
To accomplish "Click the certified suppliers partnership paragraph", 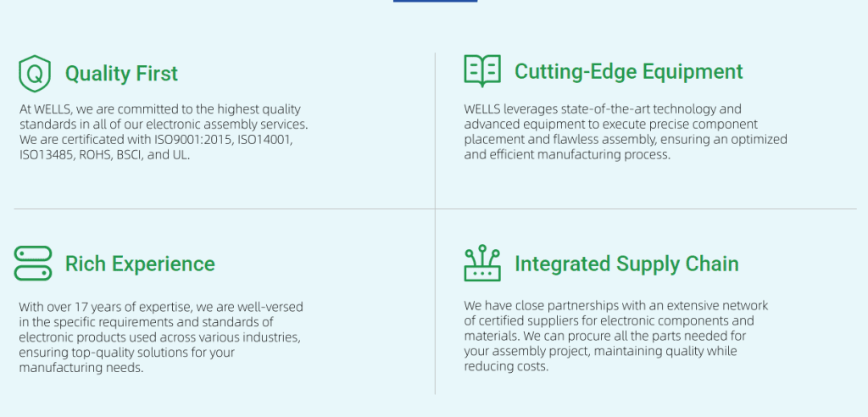I will [616, 336].
